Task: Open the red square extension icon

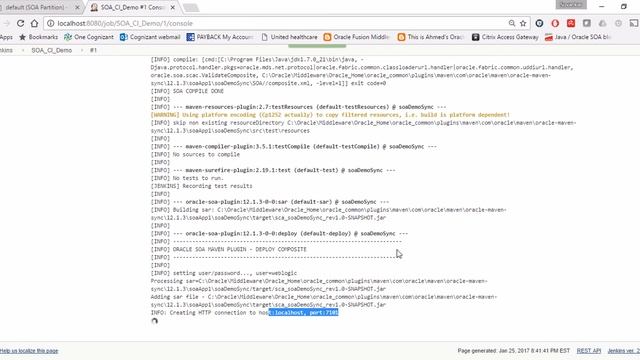Action: [571, 23]
